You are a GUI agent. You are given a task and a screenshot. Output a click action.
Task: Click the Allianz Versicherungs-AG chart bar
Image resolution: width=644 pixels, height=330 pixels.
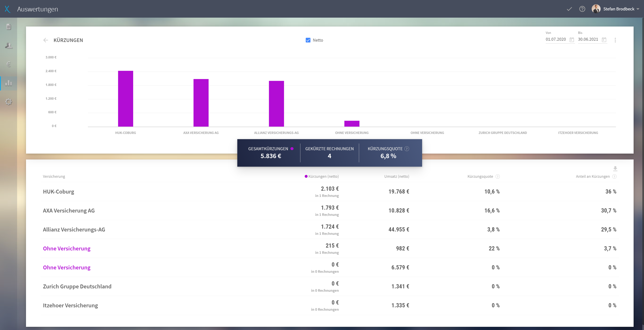click(x=276, y=104)
